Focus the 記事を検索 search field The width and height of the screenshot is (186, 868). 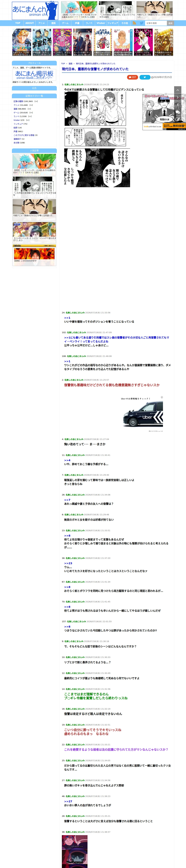tap(156, 23)
